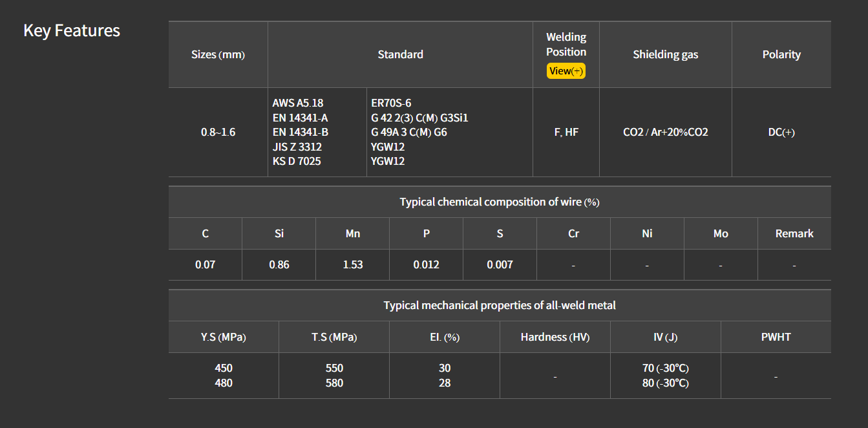Click the 0.012 phosphorus value
Image resolution: width=868 pixels, height=428 pixels.
(426, 264)
